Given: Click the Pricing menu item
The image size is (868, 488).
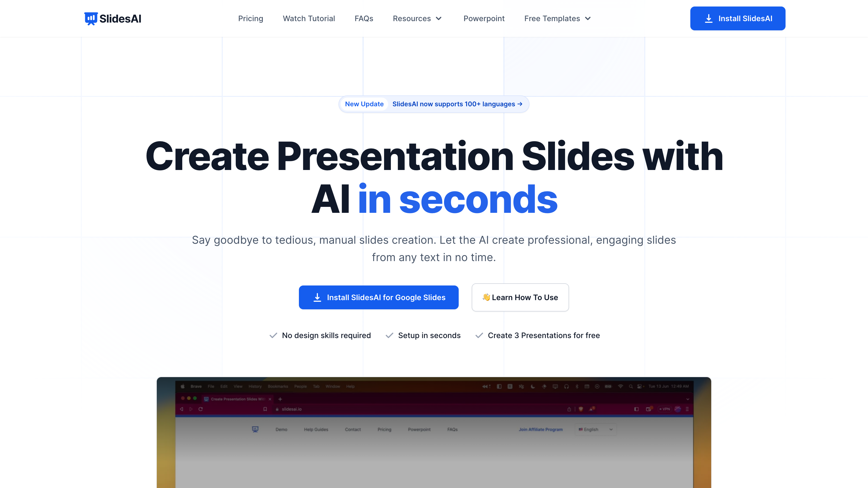Looking at the screenshot, I should tap(250, 18).
